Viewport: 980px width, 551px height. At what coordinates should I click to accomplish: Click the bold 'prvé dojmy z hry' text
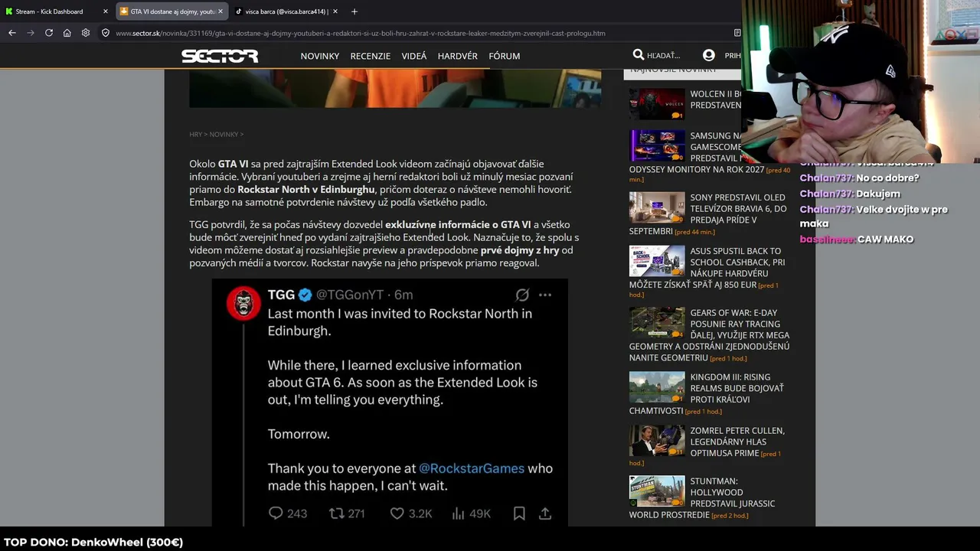(x=520, y=250)
